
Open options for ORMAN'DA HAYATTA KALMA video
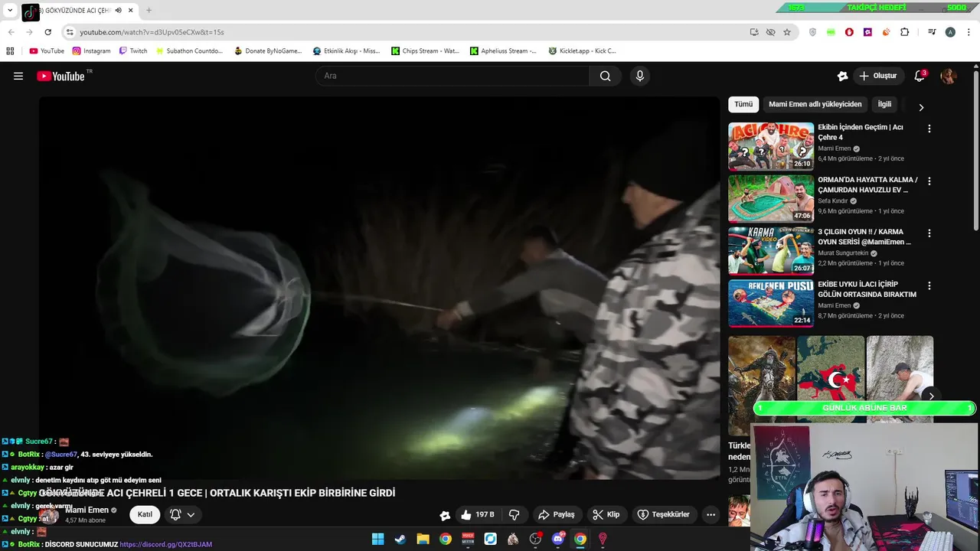(x=929, y=181)
